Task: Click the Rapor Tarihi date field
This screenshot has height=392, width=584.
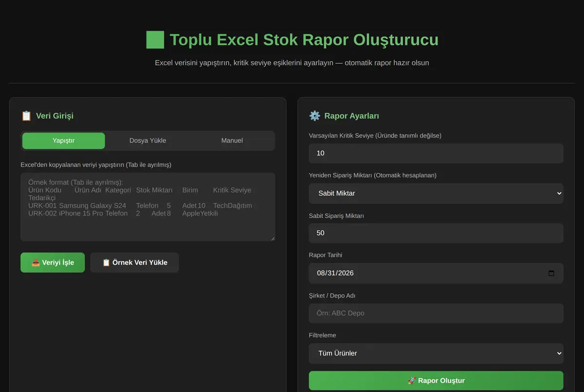Action: pyautogui.click(x=436, y=273)
